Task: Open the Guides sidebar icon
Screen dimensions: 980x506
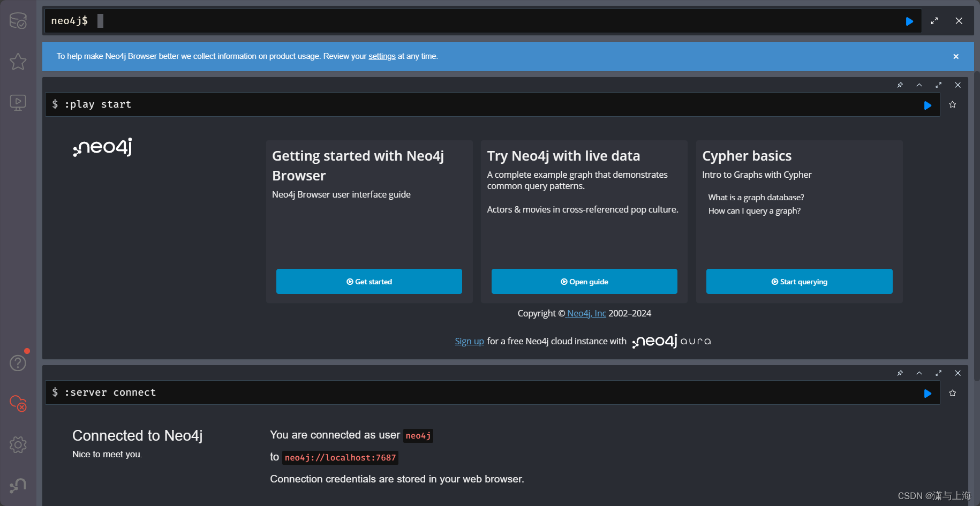Action: (18, 102)
